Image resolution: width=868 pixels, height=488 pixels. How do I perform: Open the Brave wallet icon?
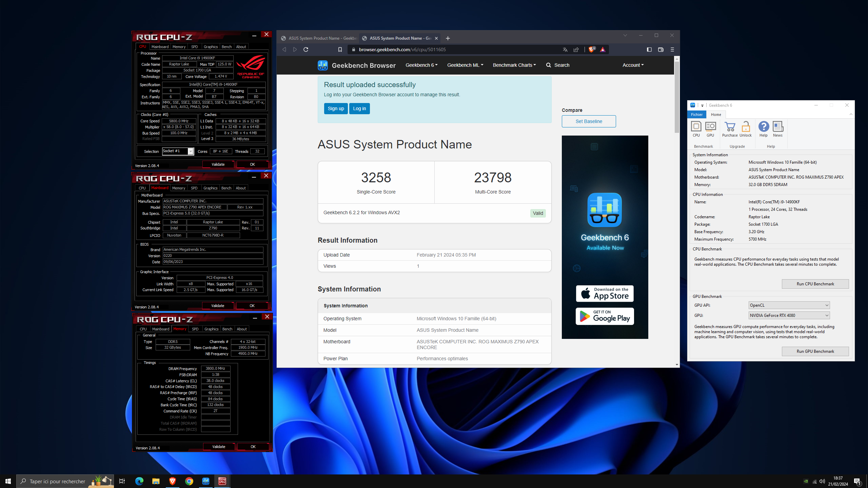point(661,49)
